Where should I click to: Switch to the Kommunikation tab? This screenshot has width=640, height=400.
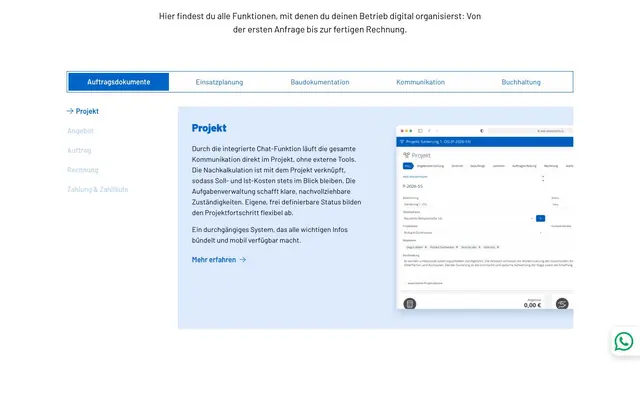tap(420, 82)
